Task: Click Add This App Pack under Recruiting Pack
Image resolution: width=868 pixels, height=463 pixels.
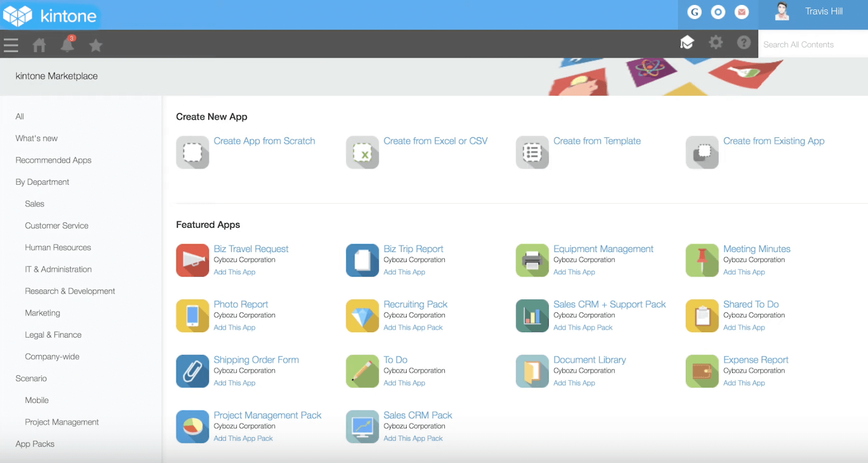Action: tap(413, 327)
